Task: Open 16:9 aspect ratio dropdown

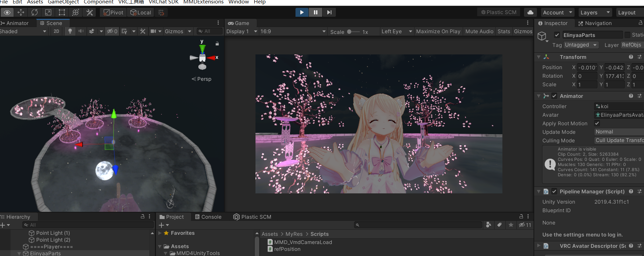Action: pos(293,31)
